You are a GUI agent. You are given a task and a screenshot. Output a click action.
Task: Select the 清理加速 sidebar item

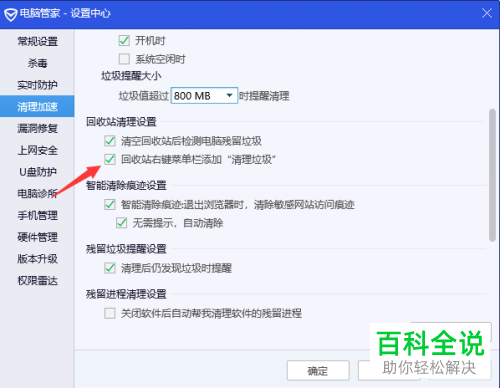pyautogui.click(x=37, y=106)
